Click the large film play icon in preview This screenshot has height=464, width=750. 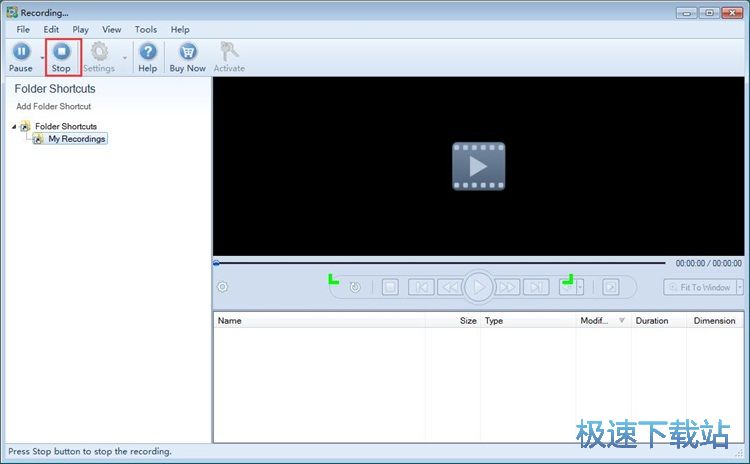[x=478, y=166]
